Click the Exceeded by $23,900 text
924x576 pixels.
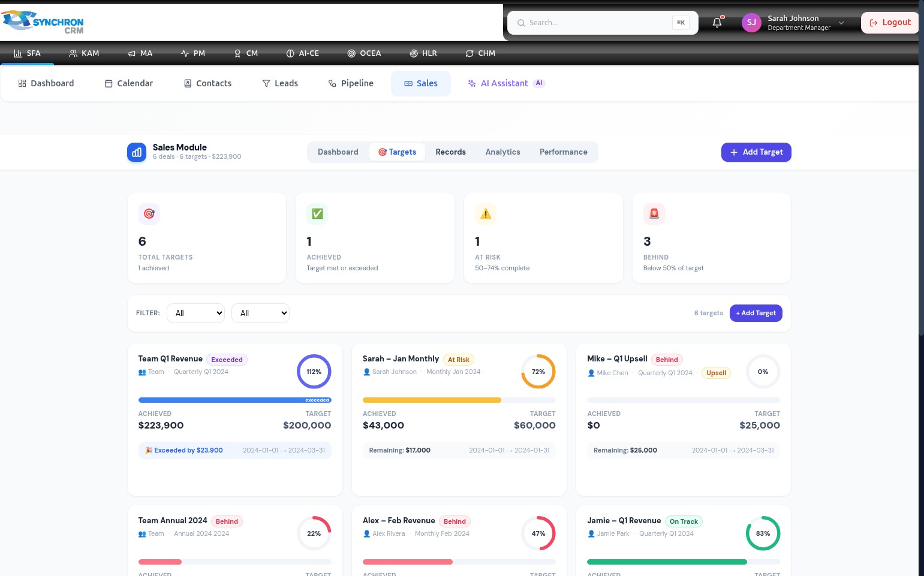[184, 450]
